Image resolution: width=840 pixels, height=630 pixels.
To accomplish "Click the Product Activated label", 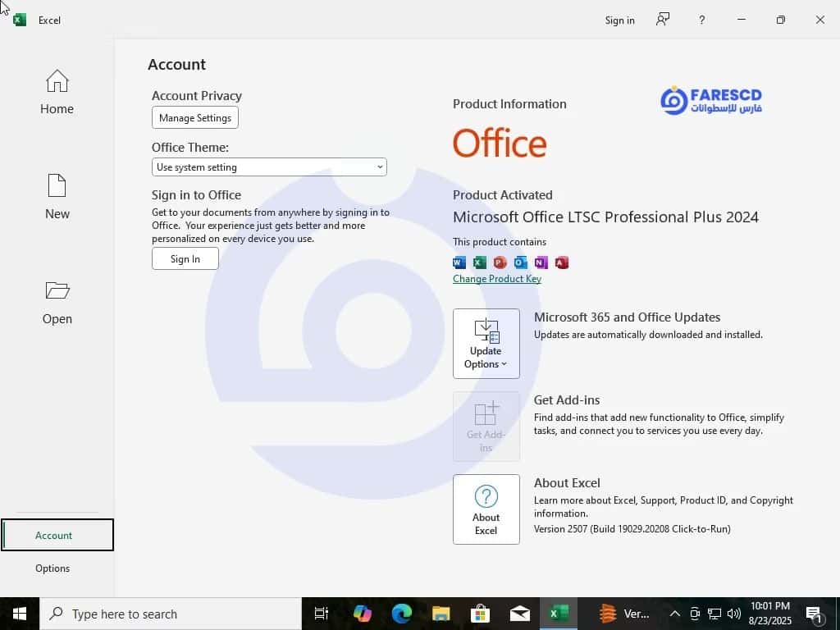I will 503,195.
